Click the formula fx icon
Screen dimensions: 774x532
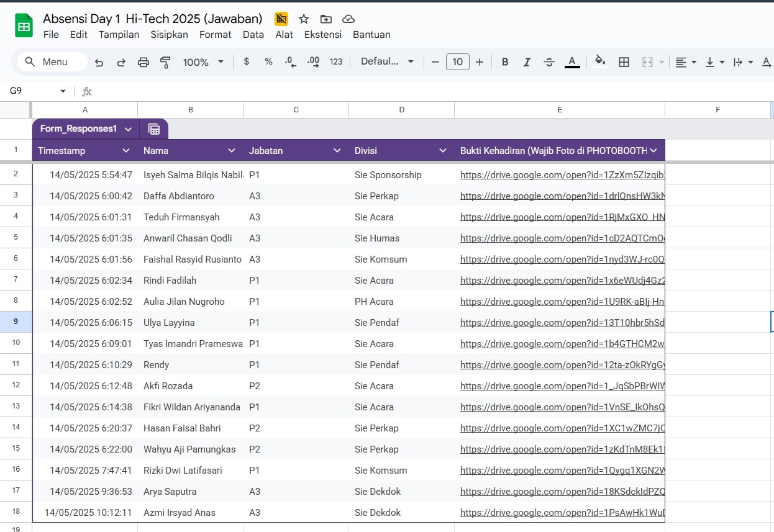tap(87, 91)
